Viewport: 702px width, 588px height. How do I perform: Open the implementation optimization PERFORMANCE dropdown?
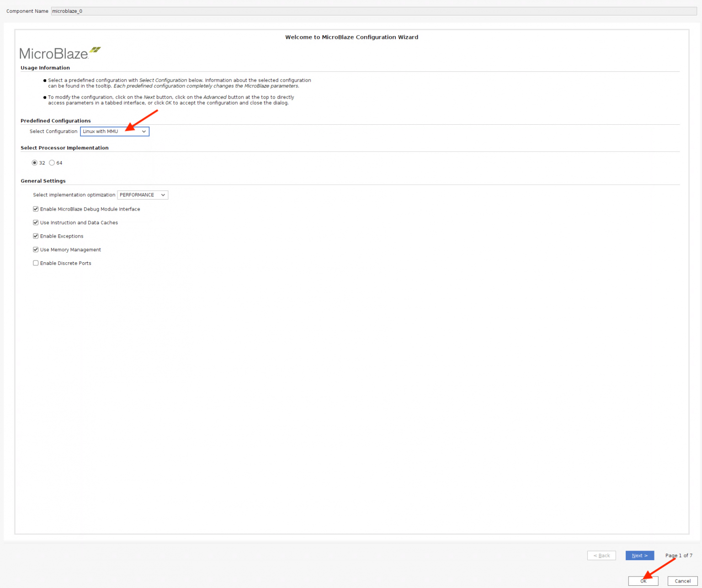click(143, 195)
